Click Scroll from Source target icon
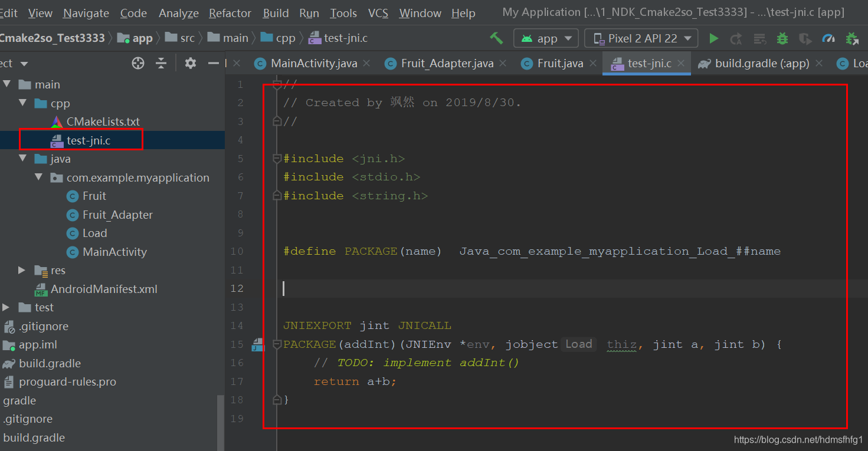 138,63
